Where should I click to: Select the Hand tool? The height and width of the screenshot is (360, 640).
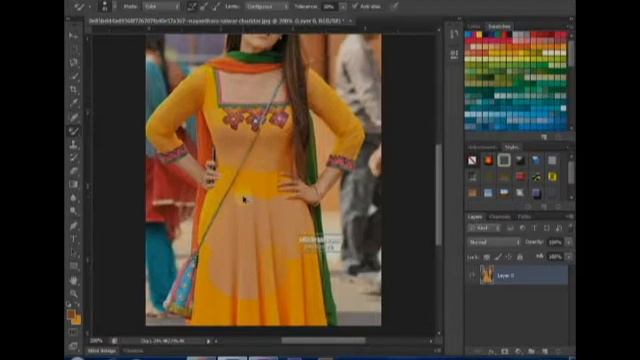pos(73,280)
